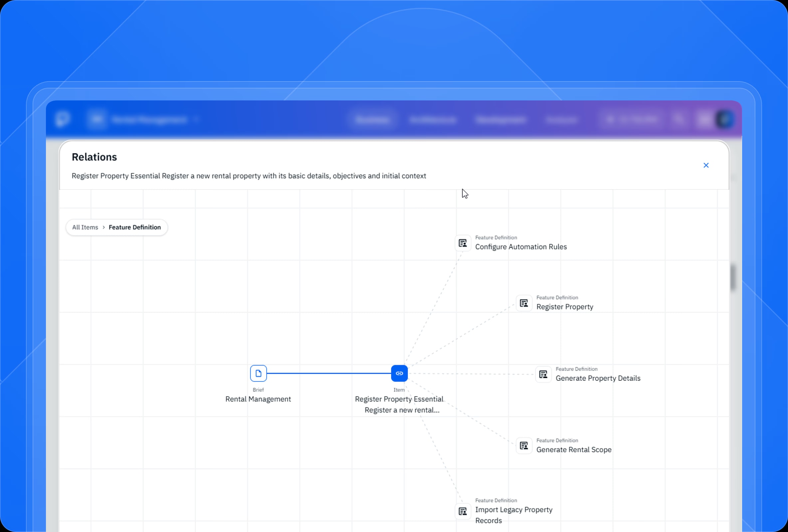Screen dimensions: 788x532
Task: Click the blurred app logo in header
Action: pos(63,119)
